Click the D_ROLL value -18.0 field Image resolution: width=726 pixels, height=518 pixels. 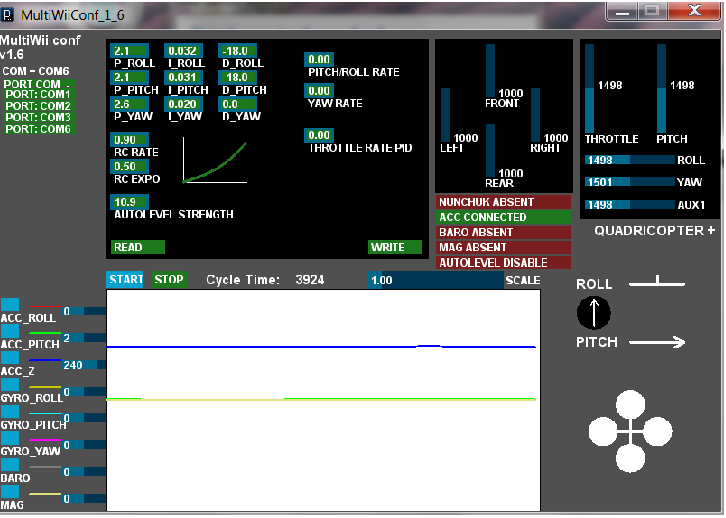click(x=238, y=51)
